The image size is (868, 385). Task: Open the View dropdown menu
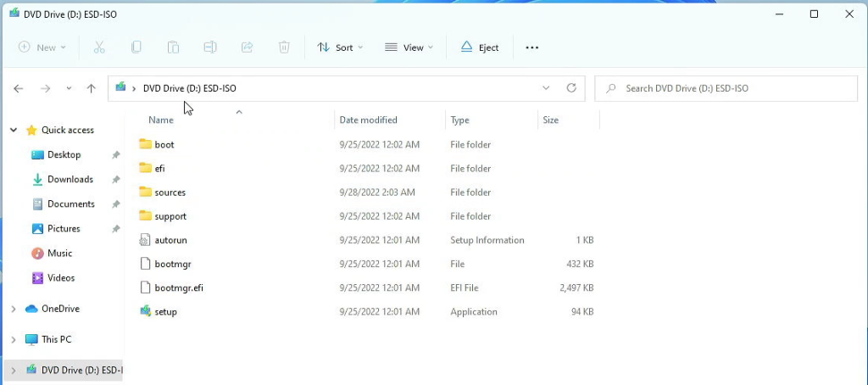pyautogui.click(x=409, y=47)
